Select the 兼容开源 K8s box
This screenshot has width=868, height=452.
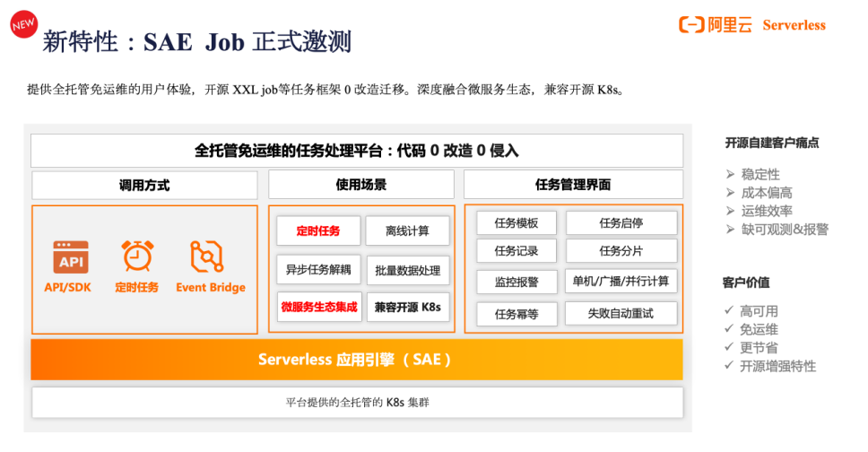[x=408, y=307]
